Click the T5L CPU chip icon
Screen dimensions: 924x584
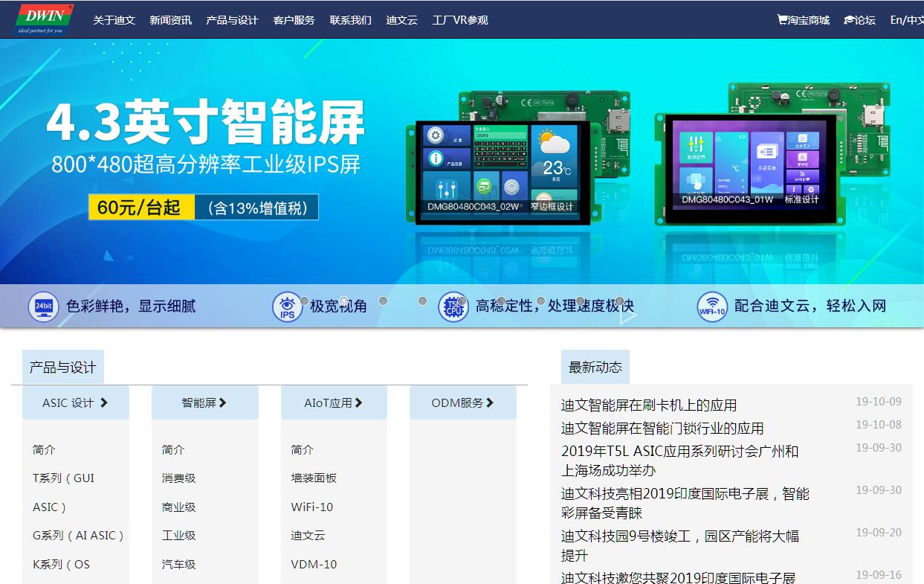tap(453, 307)
